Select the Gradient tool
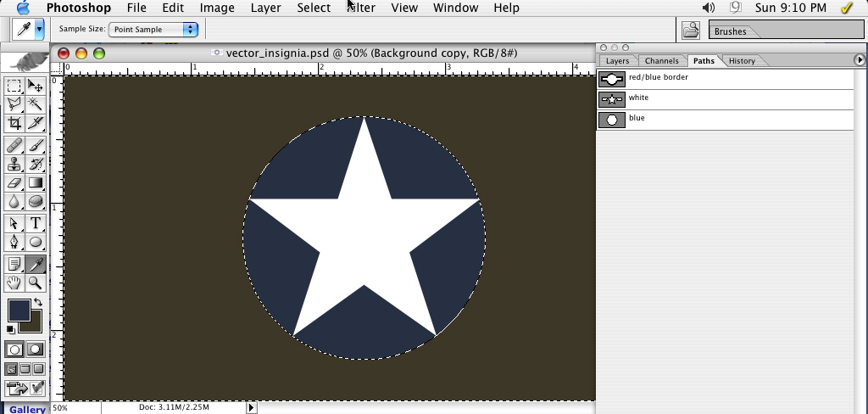This screenshot has width=868, height=414. (36, 182)
